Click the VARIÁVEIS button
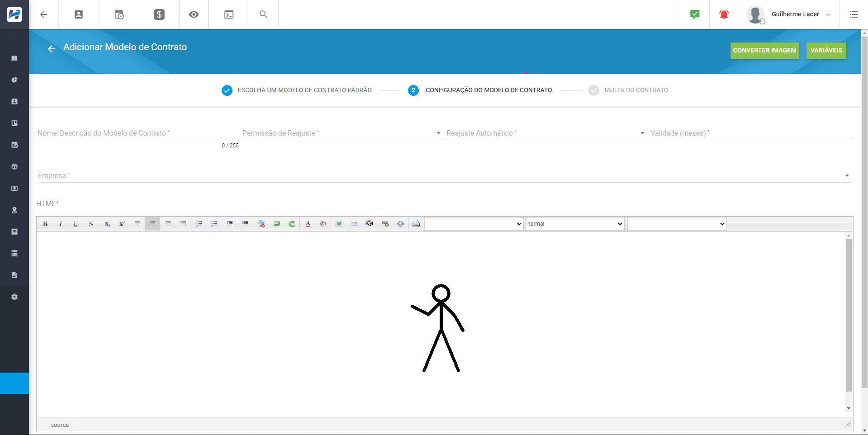The width and height of the screenshot is (868, 435). [826, 50]
